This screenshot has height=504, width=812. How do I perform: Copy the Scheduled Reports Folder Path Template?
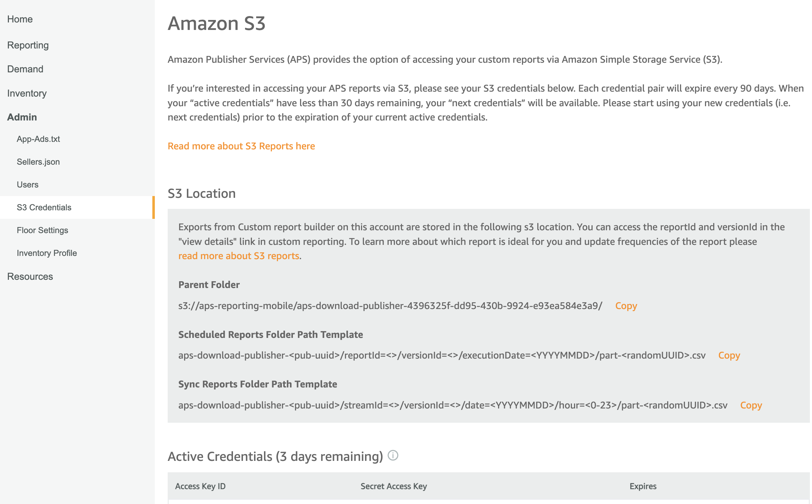tap(729, 355)
